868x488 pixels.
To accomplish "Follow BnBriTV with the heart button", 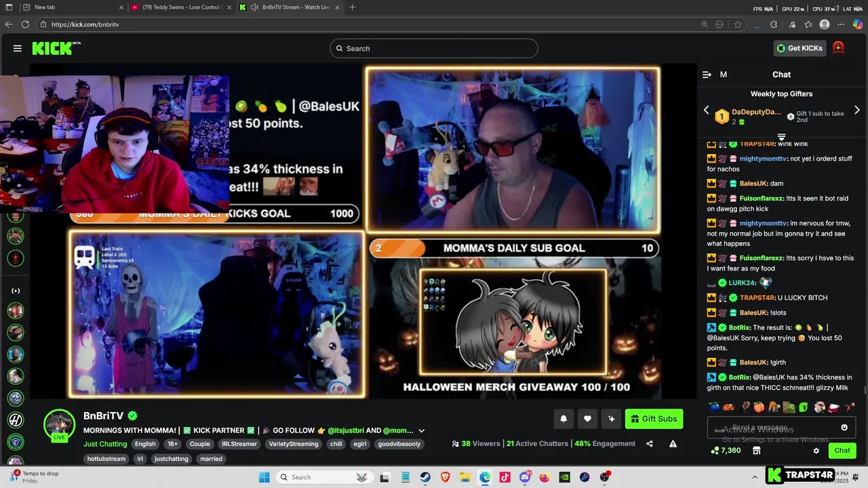I will (587, 419).
